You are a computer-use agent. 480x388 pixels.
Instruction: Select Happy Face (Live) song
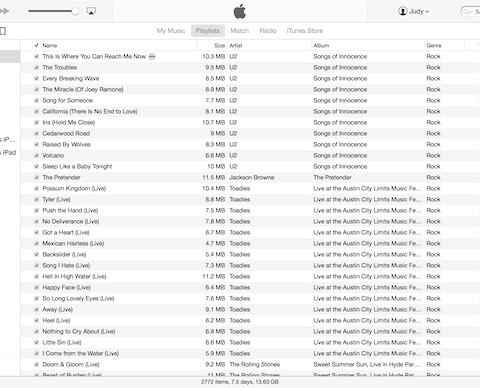(66, 287)
